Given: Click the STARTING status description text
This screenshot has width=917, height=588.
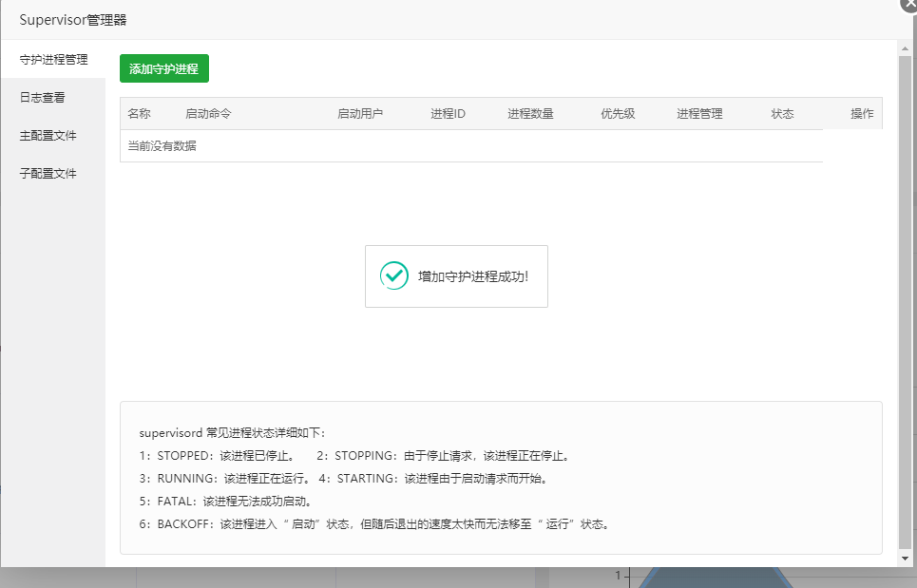Looking at the screenshot, I should click(x=434, y=478).
